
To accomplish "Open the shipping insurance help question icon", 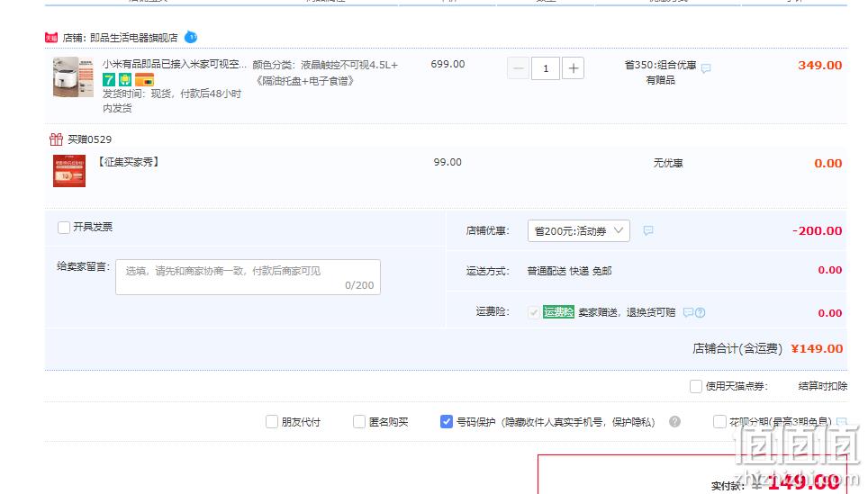I will click(701, 312).
